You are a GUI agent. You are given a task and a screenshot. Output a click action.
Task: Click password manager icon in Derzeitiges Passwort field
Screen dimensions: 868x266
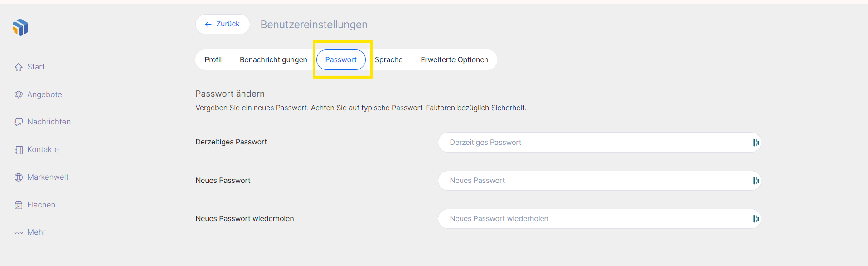pos(756,143)
